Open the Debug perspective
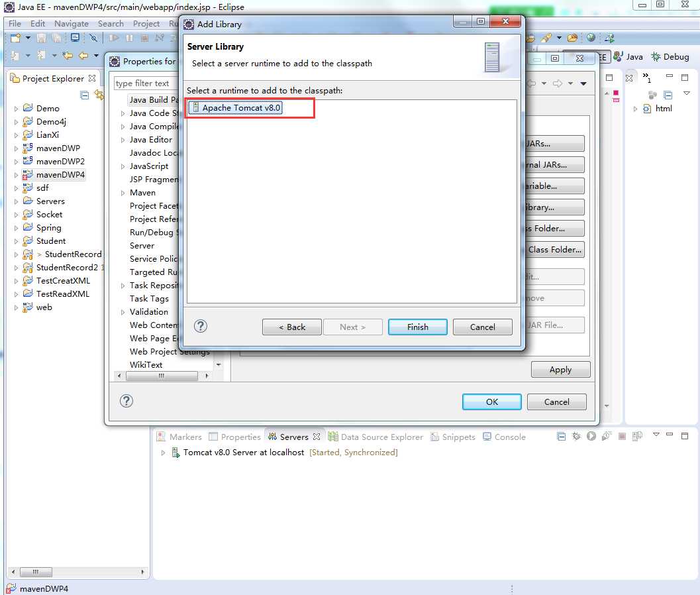This screenshot has height=595, width=700. [670, 57]
